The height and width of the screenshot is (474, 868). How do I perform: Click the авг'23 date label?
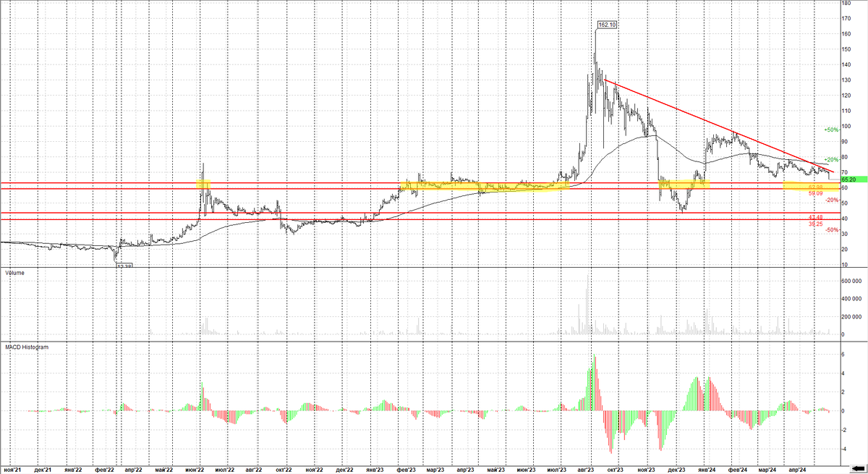click(587, 470)
